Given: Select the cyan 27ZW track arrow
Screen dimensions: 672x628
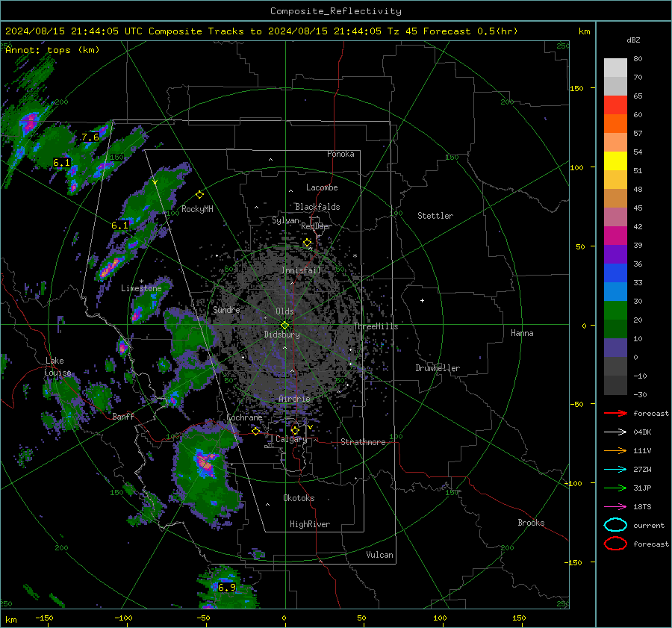Looking at the screenshot, I should point(615,470).
